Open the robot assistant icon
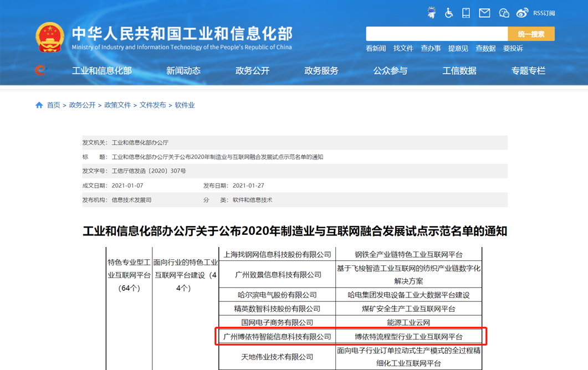 pos(432,13)
